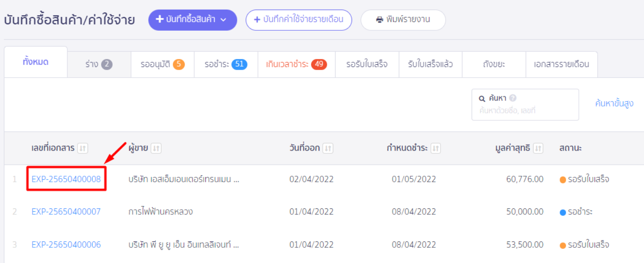Click the สถานะ column header
The width and height of the screenshot is (644, 263).
(x=571, y=148)
